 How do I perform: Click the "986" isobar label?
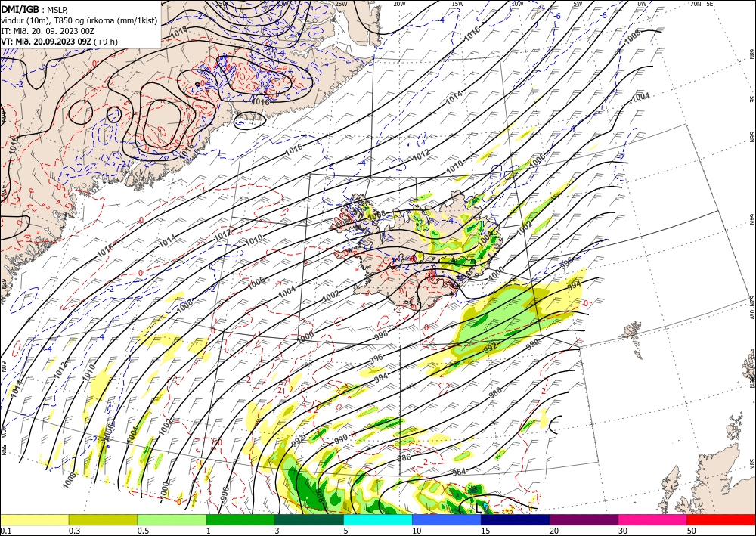(x=404, y=457)
